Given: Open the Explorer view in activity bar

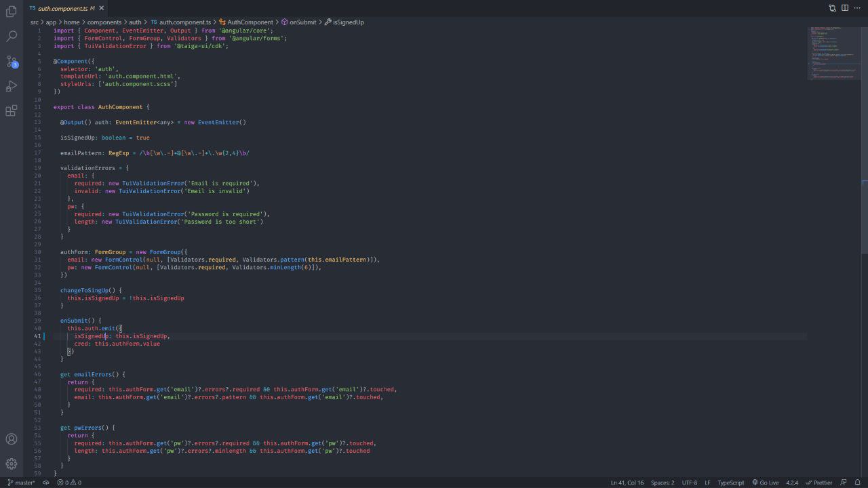Looking at the screenshot, I should [12, 12].
